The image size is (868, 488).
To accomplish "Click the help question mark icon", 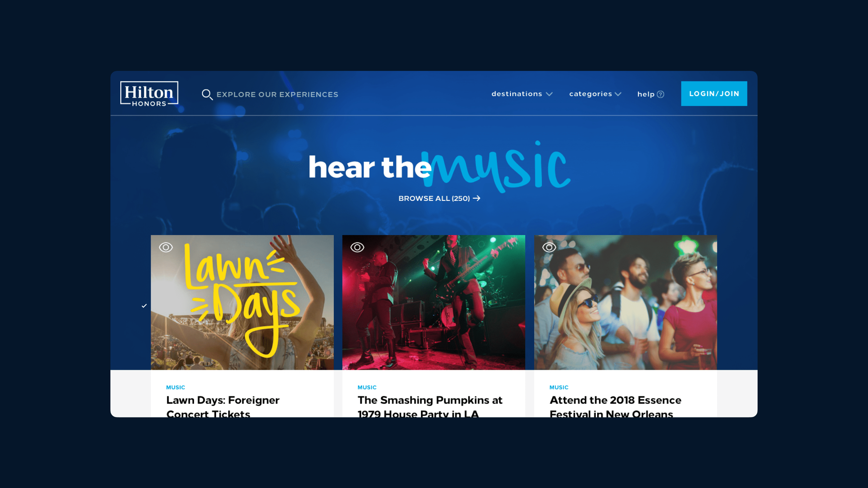I will [661, 94].
